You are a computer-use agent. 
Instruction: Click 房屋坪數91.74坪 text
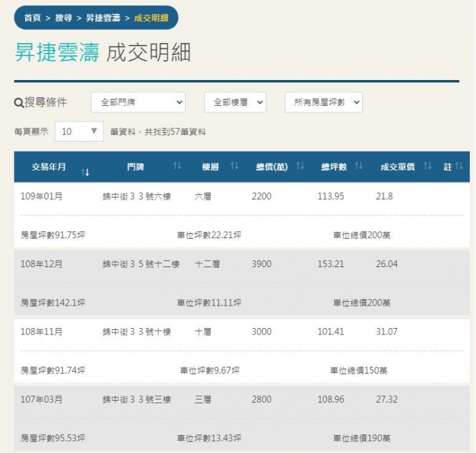pyautogui.click(x=53, y=370)
